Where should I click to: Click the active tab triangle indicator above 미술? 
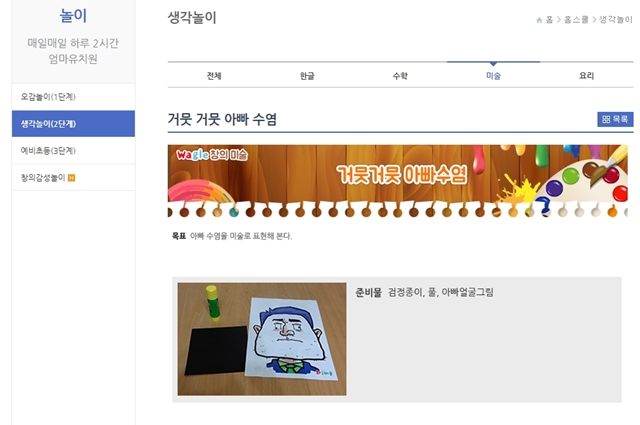(x=493, y=64)
